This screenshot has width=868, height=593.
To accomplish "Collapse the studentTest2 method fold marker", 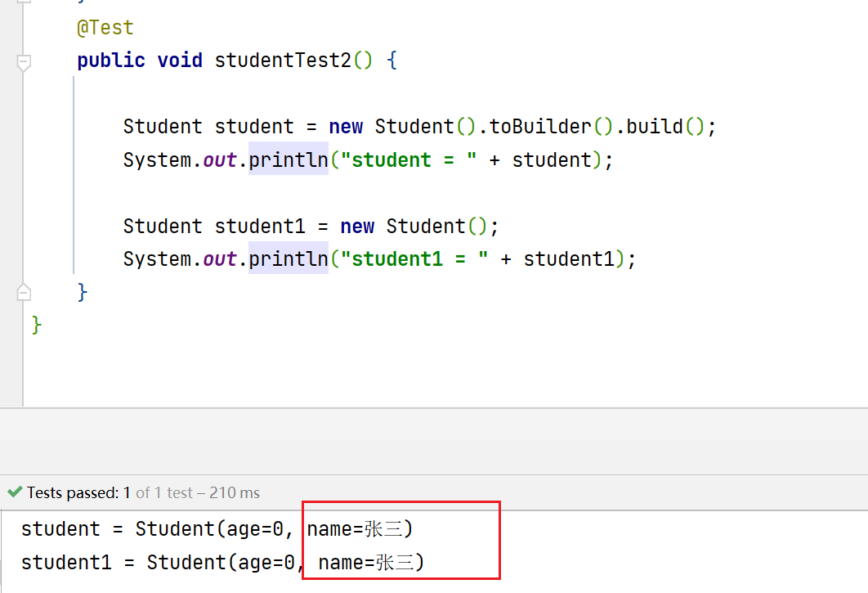I will point(24,61).
